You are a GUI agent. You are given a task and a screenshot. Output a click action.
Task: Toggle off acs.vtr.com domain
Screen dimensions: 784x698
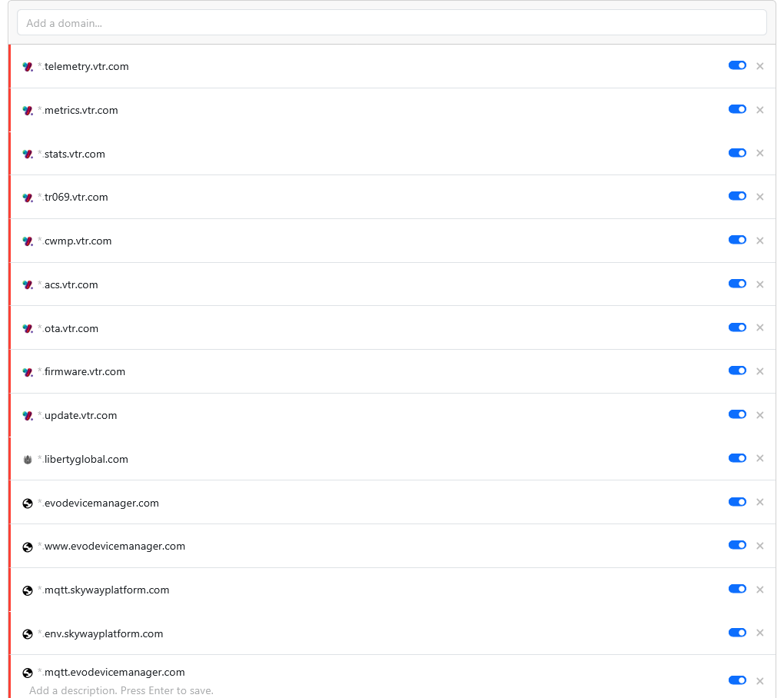pyautogui.click(x=737, y=284)
